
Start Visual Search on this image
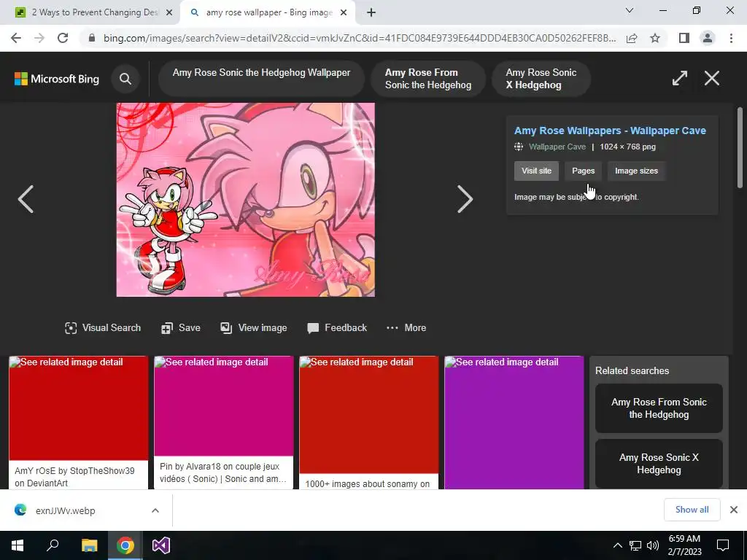click(x=103, y=327)
